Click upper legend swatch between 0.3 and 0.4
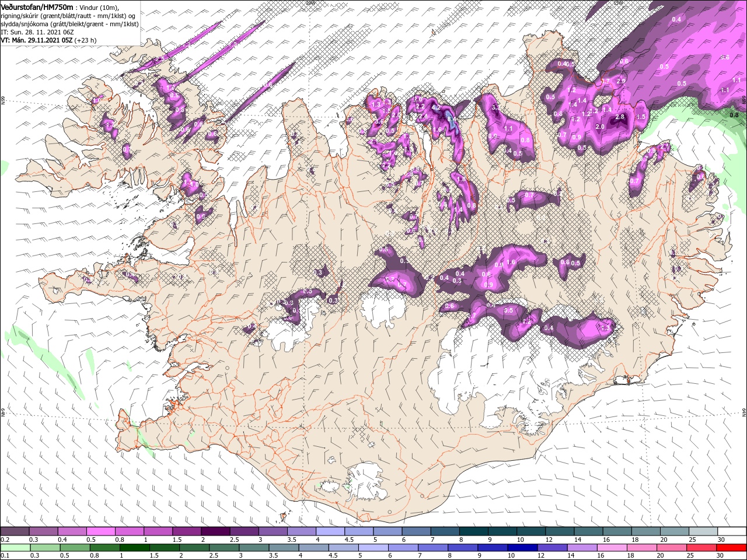Screen dimensions: 747x560 43,531
